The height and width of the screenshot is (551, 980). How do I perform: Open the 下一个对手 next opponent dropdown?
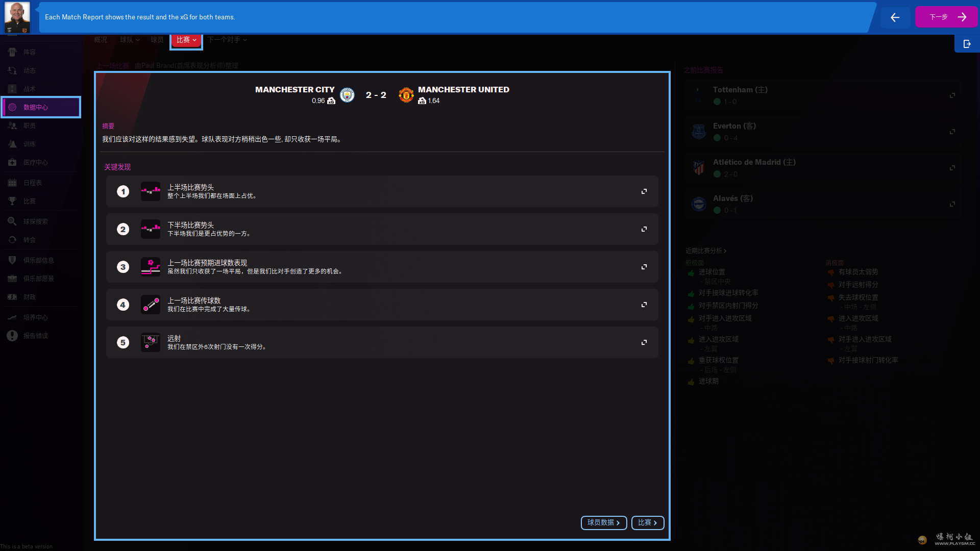coord(227,40)
